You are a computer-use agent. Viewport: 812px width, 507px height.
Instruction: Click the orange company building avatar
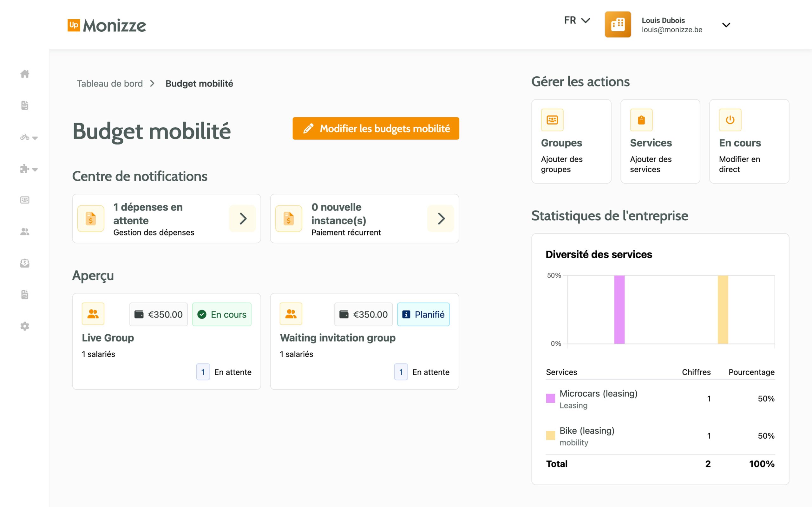617,25
